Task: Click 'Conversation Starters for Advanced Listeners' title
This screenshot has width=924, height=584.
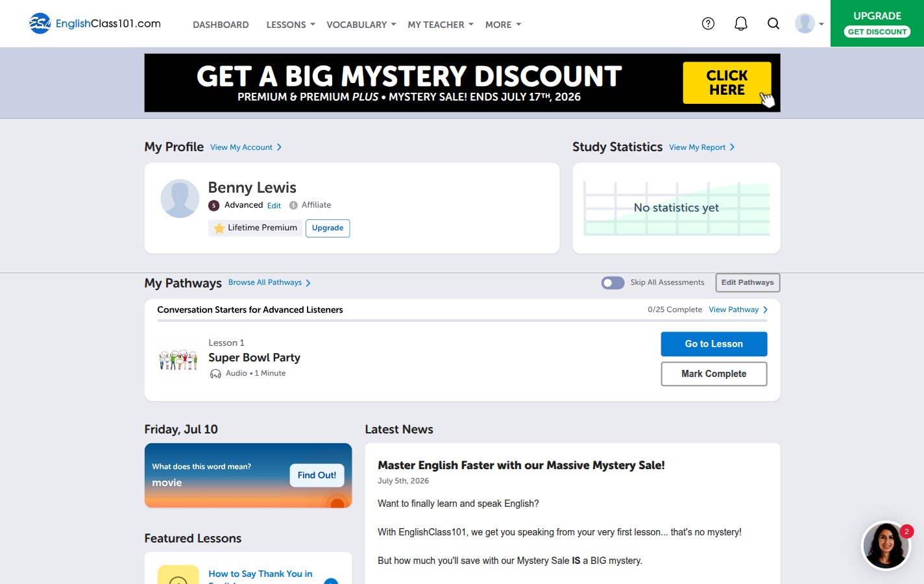Action: (x=250, y=310)
